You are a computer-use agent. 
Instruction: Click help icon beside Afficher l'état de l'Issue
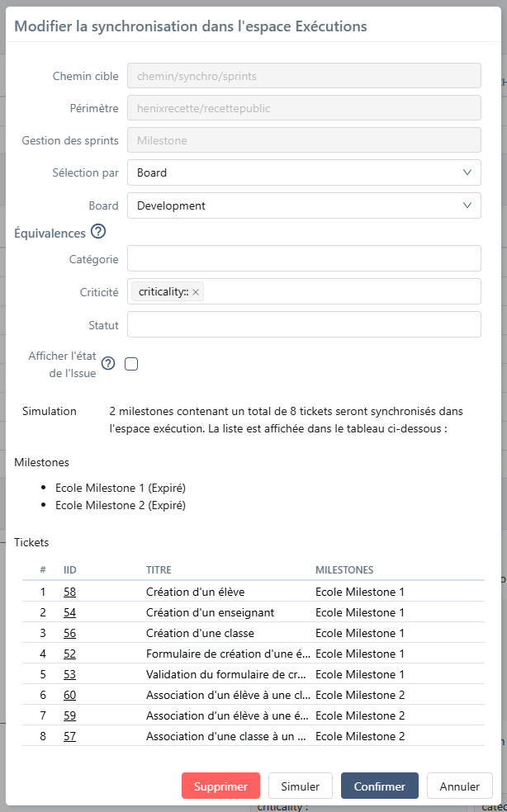[107, 364]
